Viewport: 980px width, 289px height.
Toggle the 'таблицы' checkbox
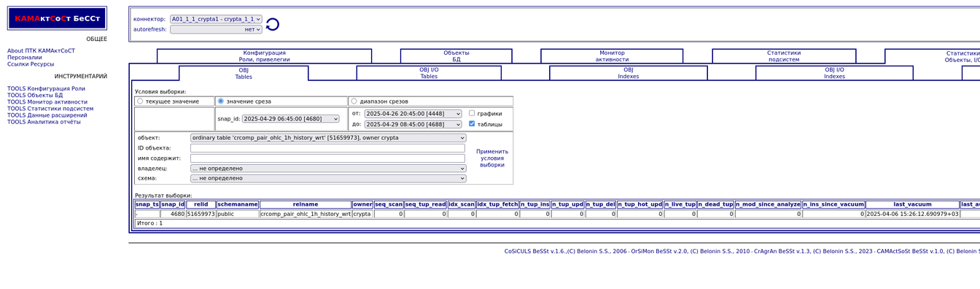coord(472,124)
